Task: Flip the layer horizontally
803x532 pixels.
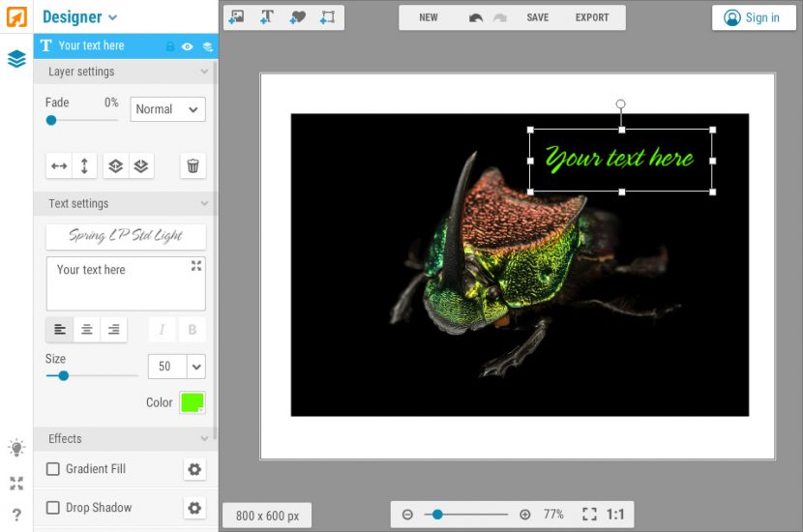Action: click(59, 166)
